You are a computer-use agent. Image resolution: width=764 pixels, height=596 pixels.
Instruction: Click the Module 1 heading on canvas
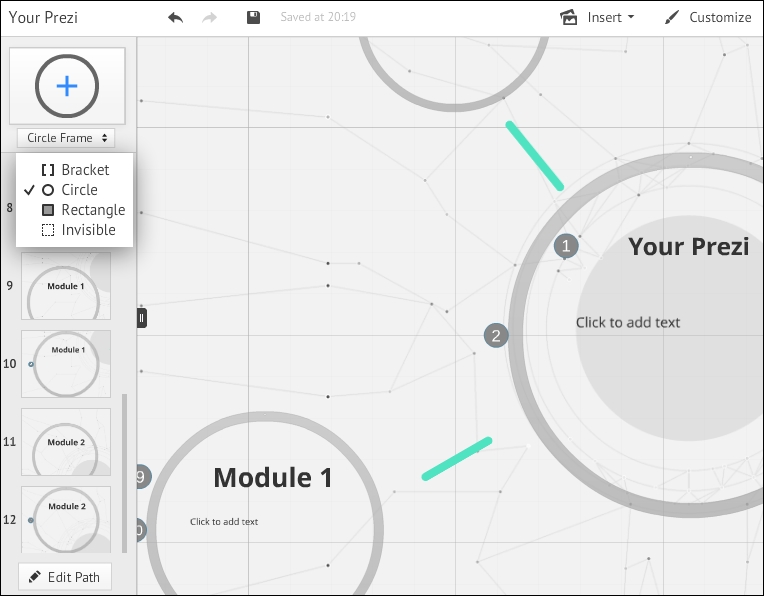[x=273, y=478]
